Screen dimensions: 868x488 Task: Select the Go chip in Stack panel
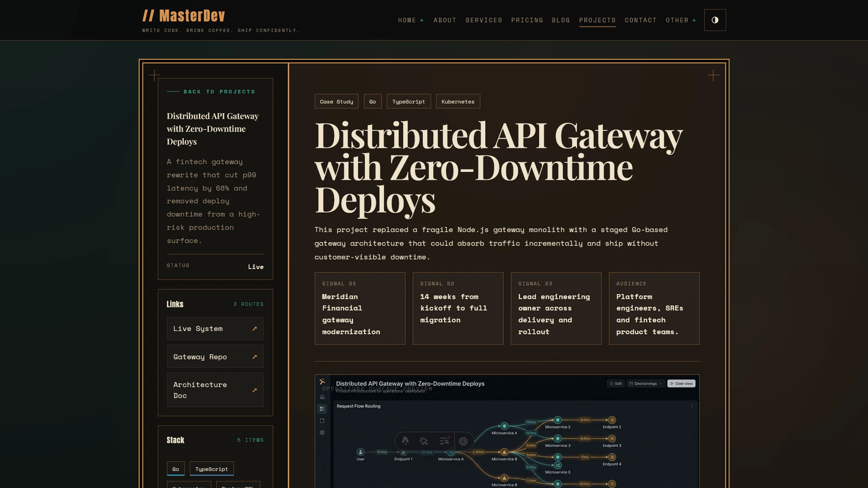coord(175,469)
